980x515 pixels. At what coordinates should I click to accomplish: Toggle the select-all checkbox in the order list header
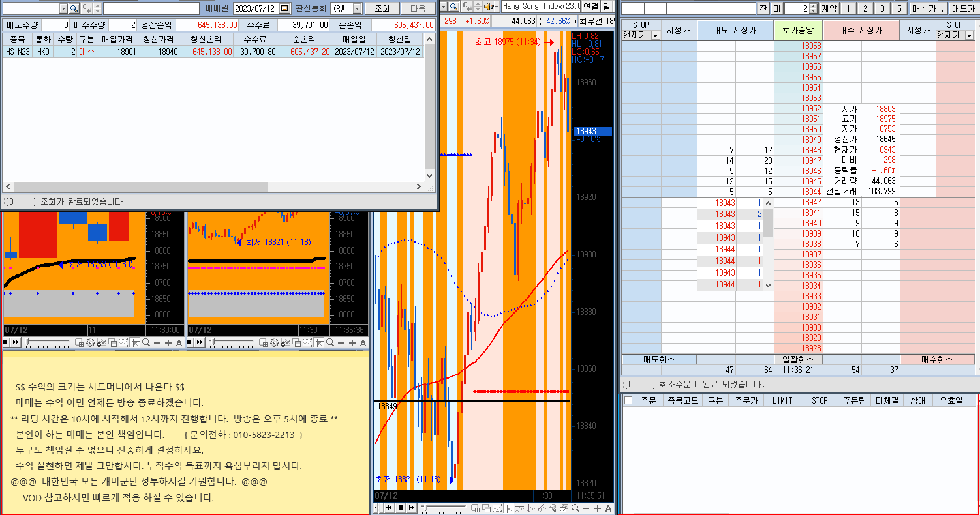pyautogui.click(x=628, y=400)
